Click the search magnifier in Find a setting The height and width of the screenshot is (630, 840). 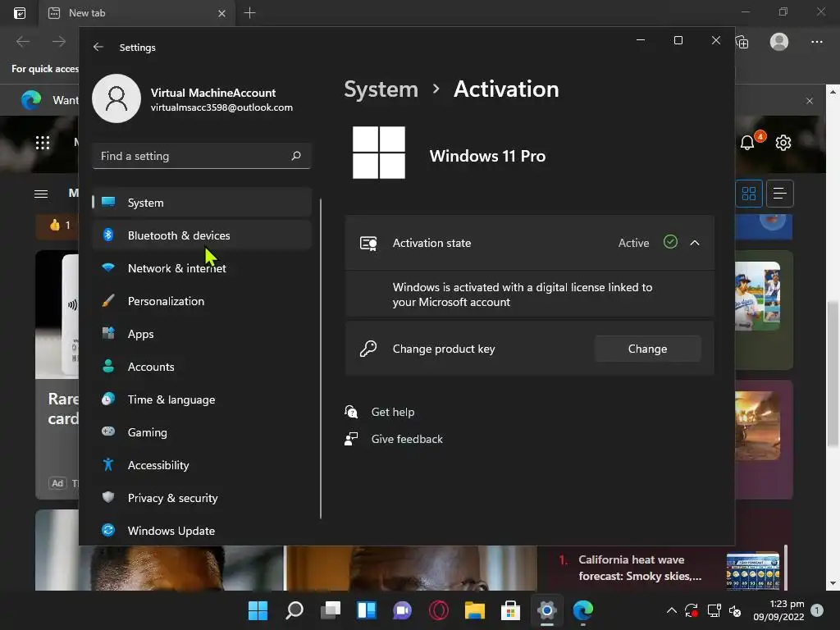(295, 156)
